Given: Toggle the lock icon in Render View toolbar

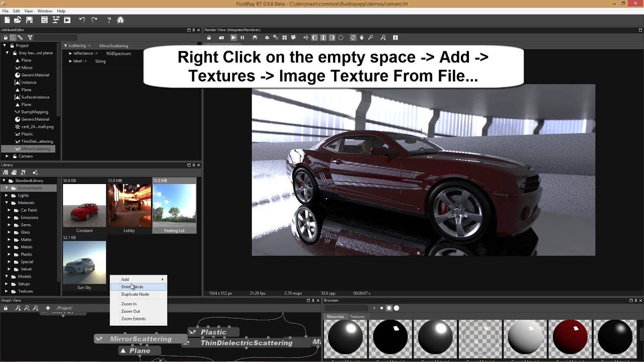Looking at the screenshot, I should coord(209,38).
